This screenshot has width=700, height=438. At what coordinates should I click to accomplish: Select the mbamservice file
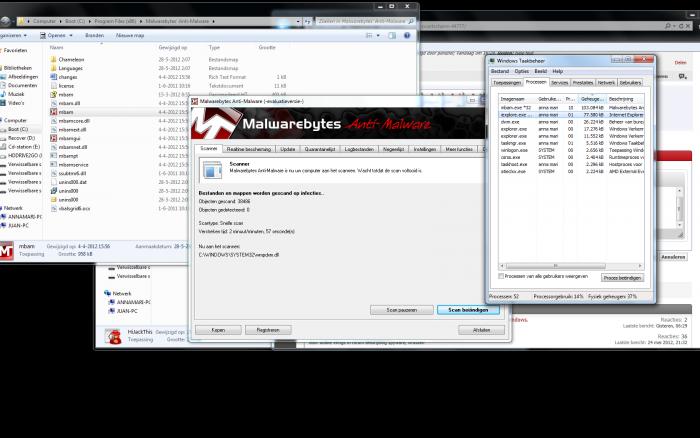coord(73,165)
